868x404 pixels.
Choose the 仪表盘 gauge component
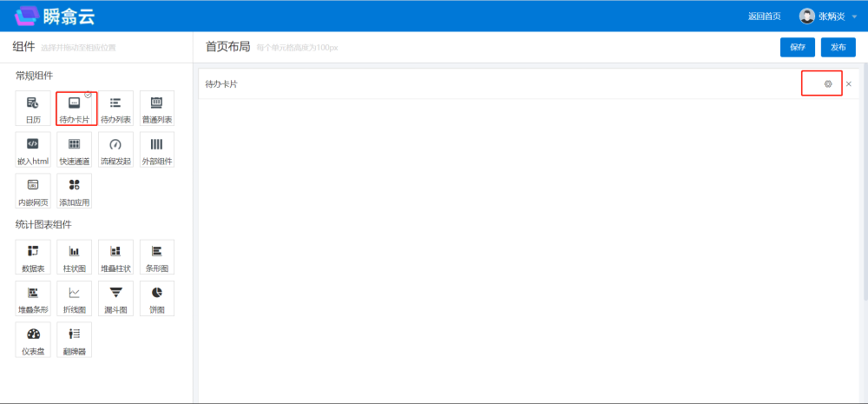32,339
